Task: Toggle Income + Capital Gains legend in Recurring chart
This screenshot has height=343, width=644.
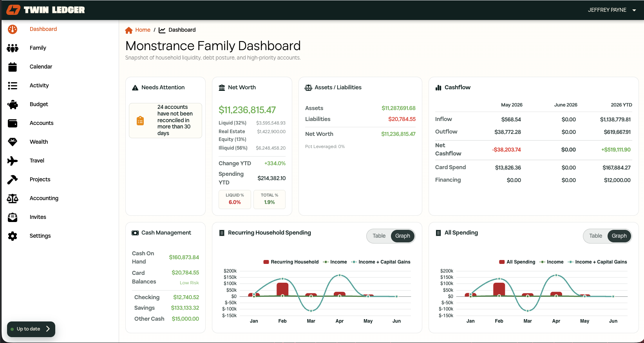Action: coord(381,262)
